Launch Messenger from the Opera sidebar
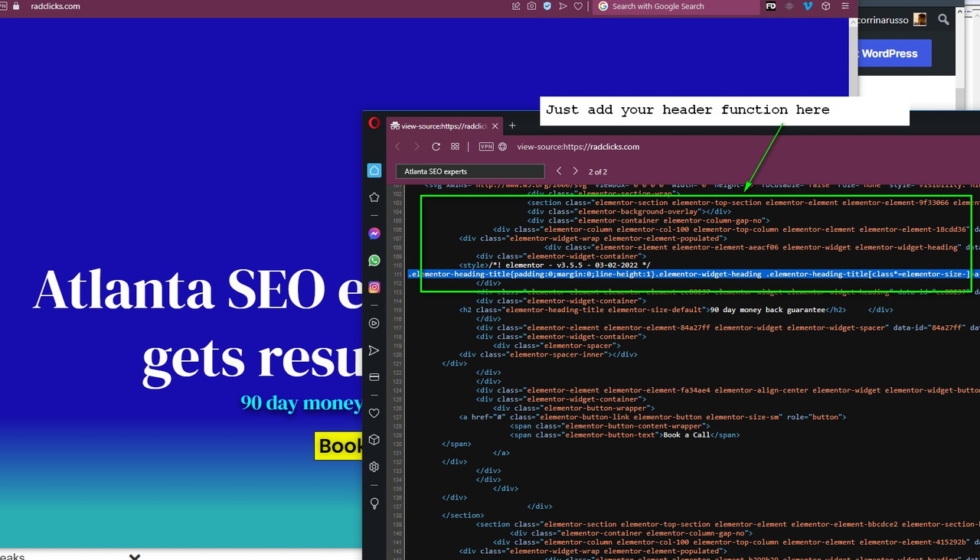The width and height of the screenshot is (980, 560). click(x=374, y=234)
